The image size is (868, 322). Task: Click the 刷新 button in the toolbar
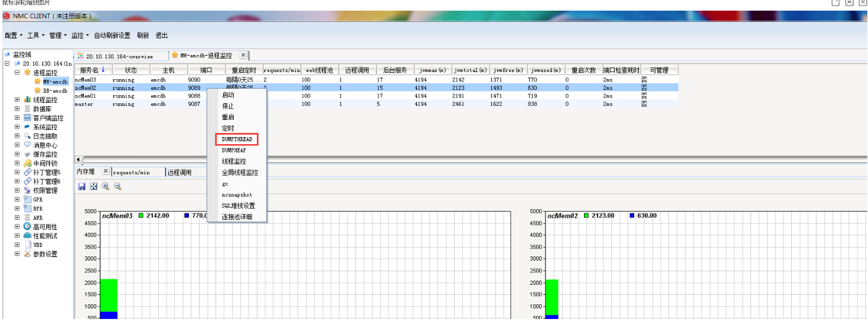tap(143, 35)
